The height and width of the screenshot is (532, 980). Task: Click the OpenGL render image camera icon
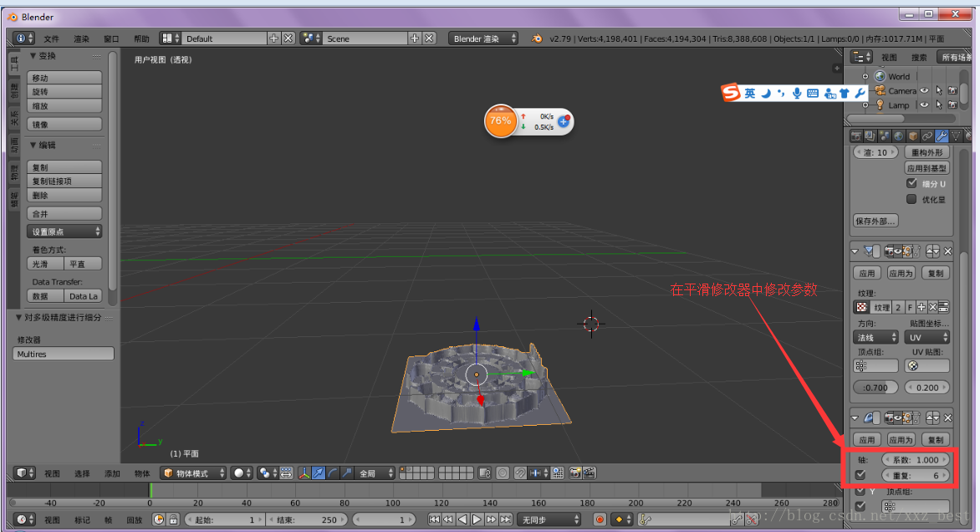point(575,473)
